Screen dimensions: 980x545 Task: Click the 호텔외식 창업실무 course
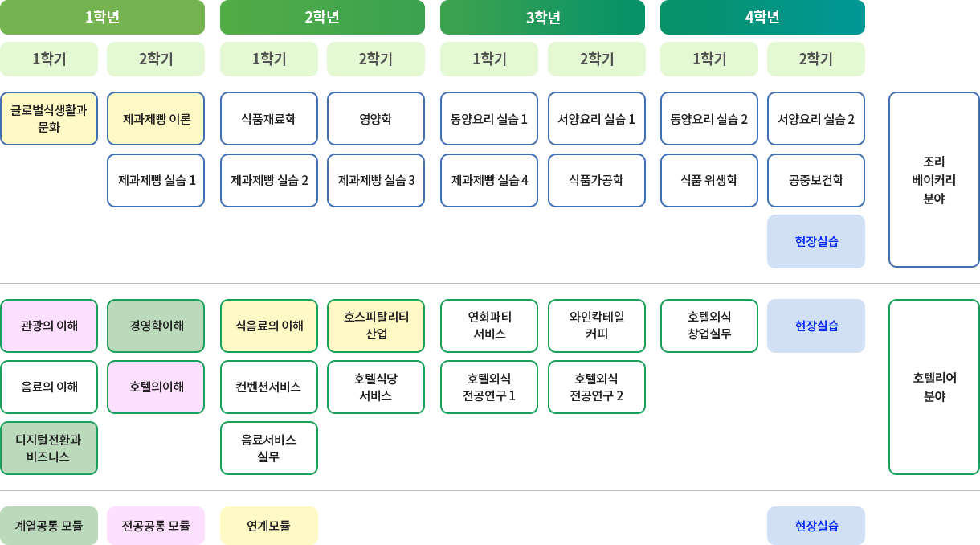pos(709,326)
